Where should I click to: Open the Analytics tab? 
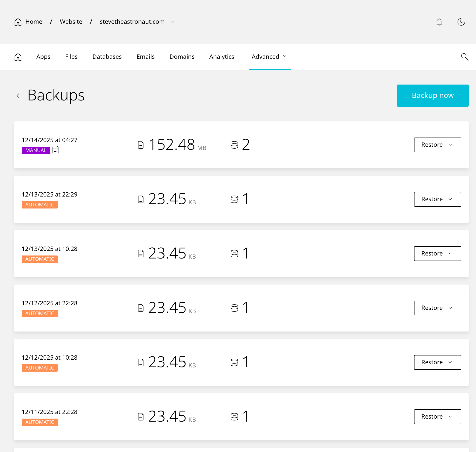coord(221,57)
